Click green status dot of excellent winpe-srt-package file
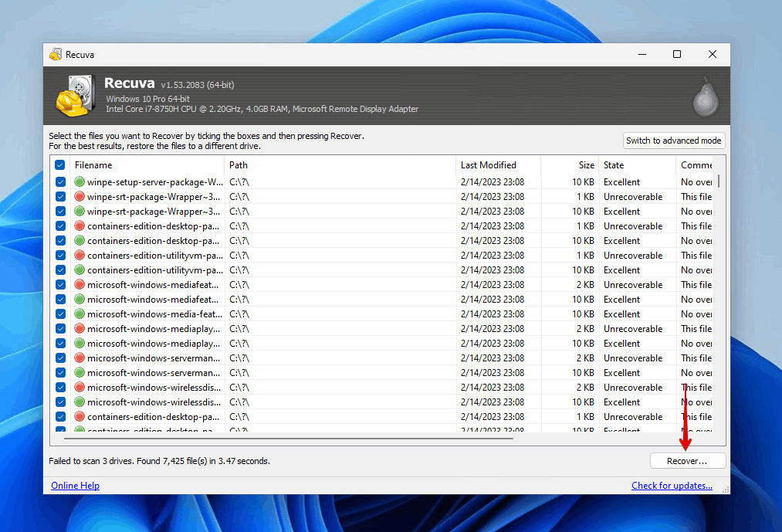The image size is (782, 532). (80, 211)
